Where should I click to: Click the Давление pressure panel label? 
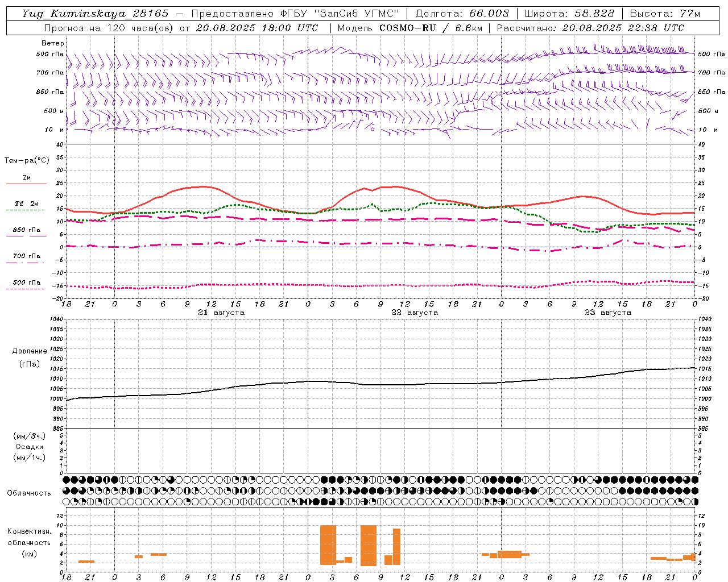(x=30, y=351)
